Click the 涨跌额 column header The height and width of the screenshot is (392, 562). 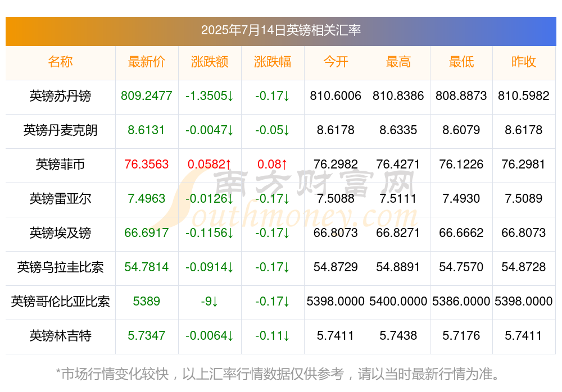coord(209,62)
